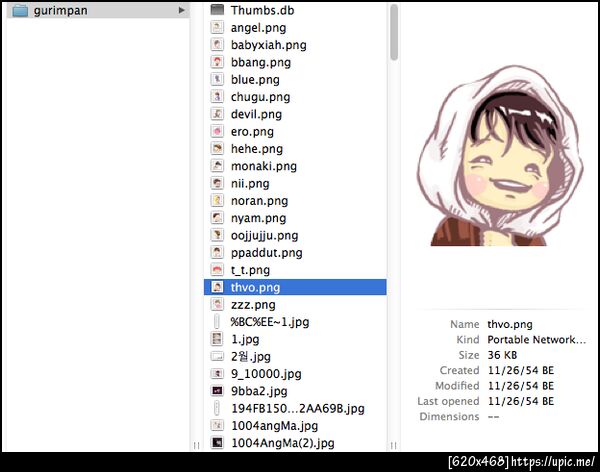Click the %BC%EE~1.jpg file icon
Image resolution: width=600 pixels, height=472 pixels.
point(217,322)
